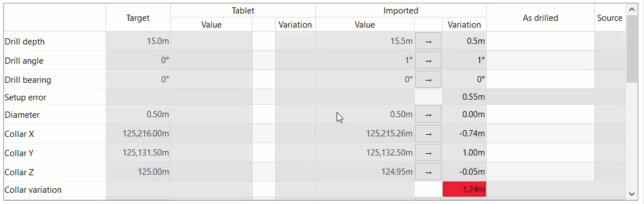Copy imported Drill depth value via arrow
This screenshot has width=644, height=204.
(x=429, y=41)
